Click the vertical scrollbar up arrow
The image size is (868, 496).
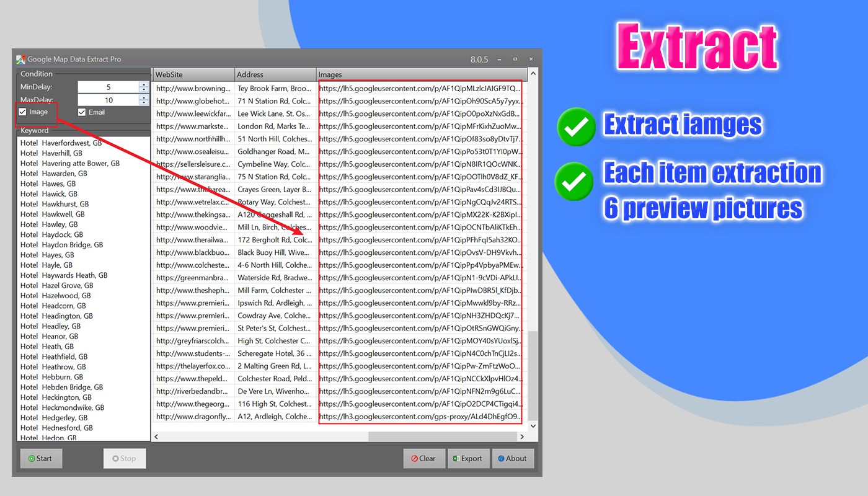(533, 73)
